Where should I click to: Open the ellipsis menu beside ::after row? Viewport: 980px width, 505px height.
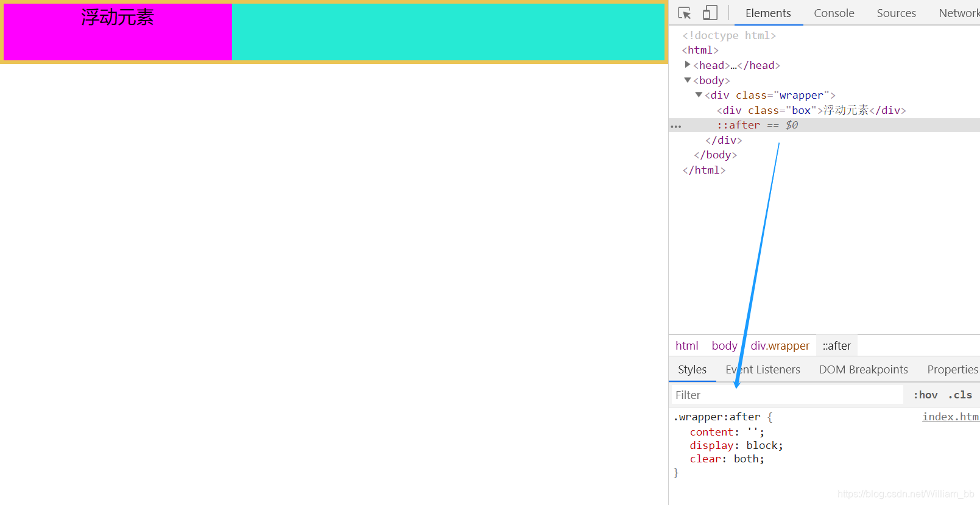[x=676, y=126]
